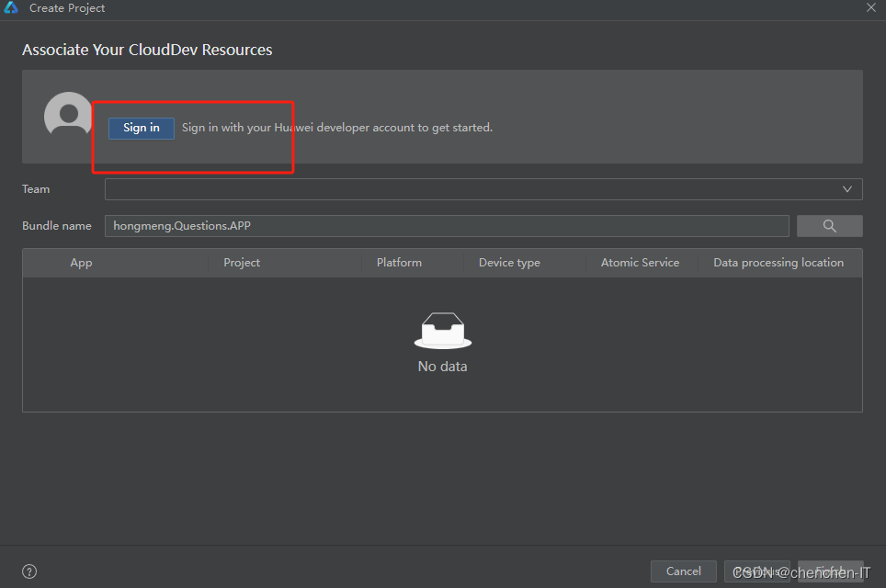The image size is (886, 588).
Task: Open the Team dropdown
Action: (x=483, y=189)
